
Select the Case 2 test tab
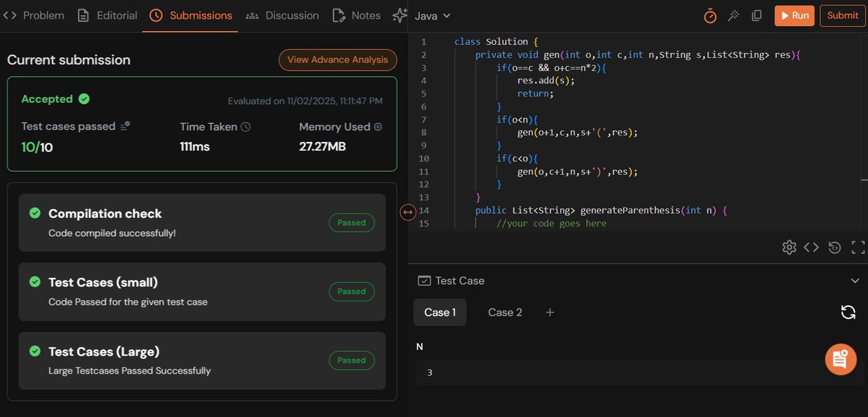coord(505,312)
